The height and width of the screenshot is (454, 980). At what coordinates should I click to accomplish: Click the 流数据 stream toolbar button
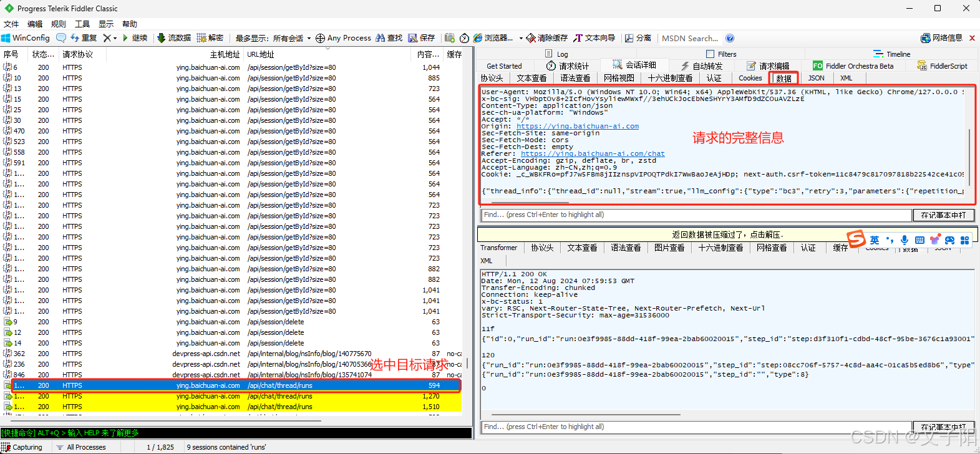pyautogui.click(x=174, y=38)
